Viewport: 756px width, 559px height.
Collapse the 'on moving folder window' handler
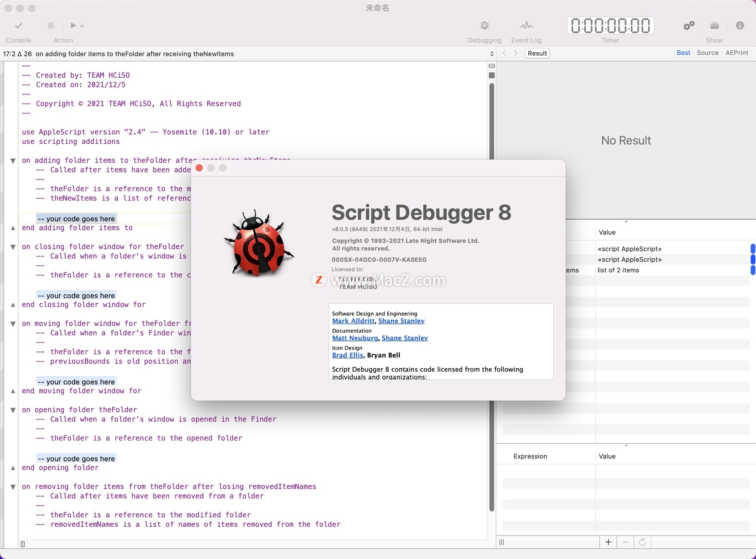13,324
